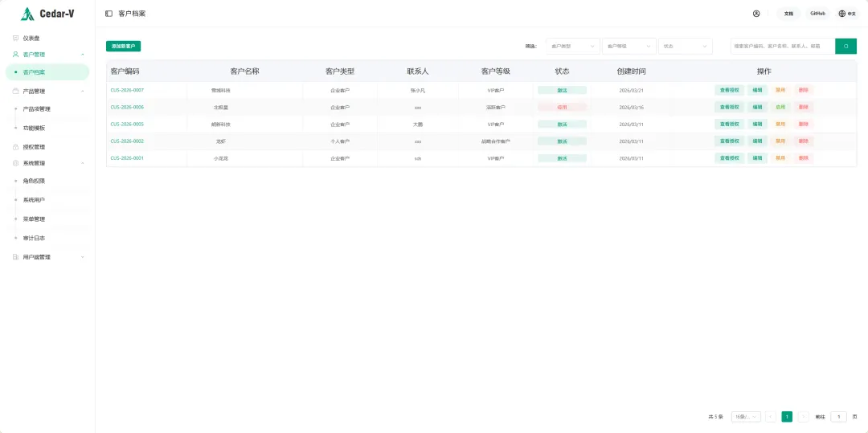Open the 客户类型 filter dropdown
Viewport: 868px width, 433px height.
573,46
